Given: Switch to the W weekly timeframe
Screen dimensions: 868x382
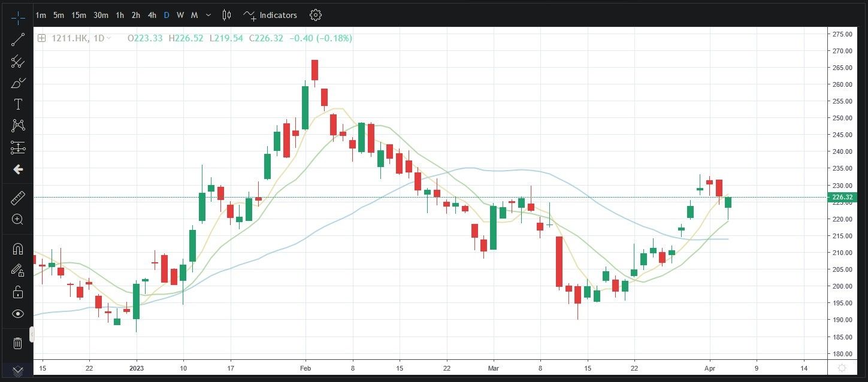Looking at the screenshot, I should pos(180,15).
